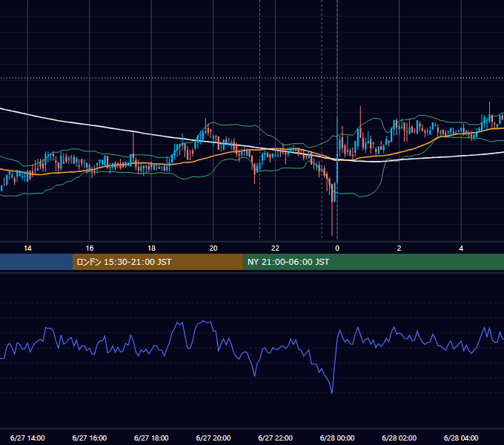504x445 pixels.
Task: Click the NY 21:00-06:00 JST session bar
Action: click(x=373, y=262)
